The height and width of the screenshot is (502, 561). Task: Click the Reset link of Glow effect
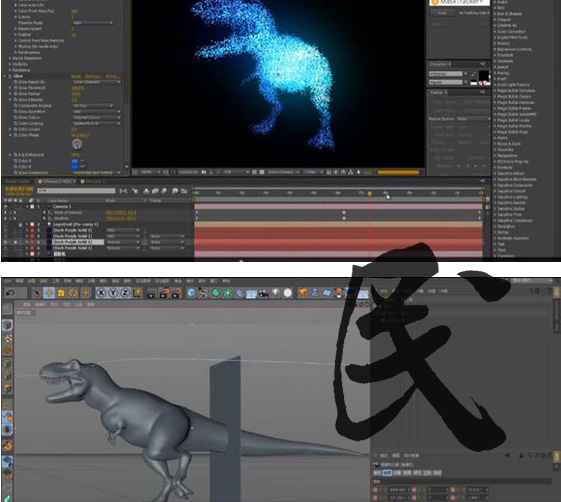point(76,76)
